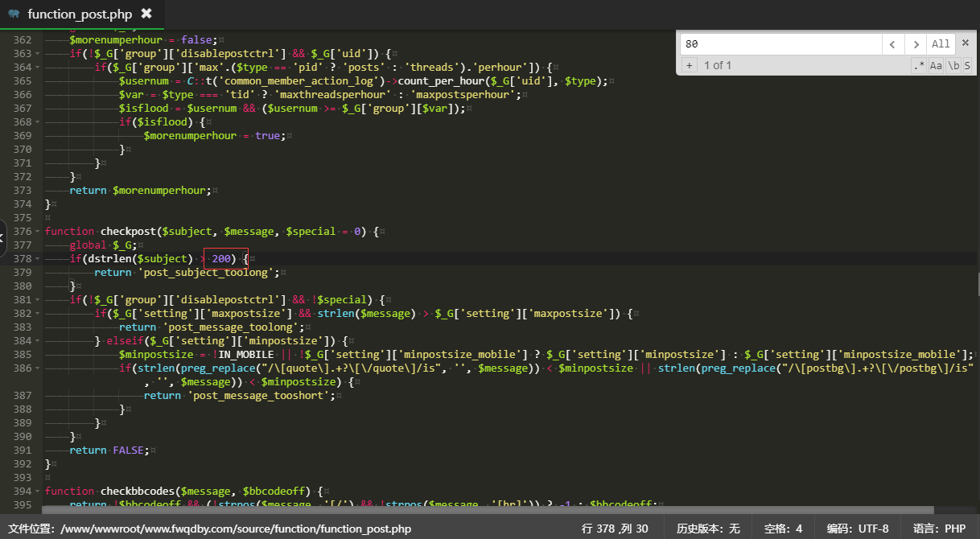
Task: Collapse code fold at line 384
Action: tap(39, 341)
